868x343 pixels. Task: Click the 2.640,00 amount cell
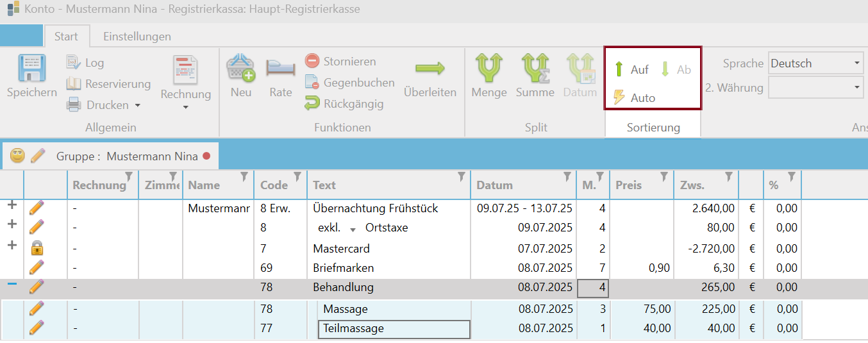coord(706,208)
